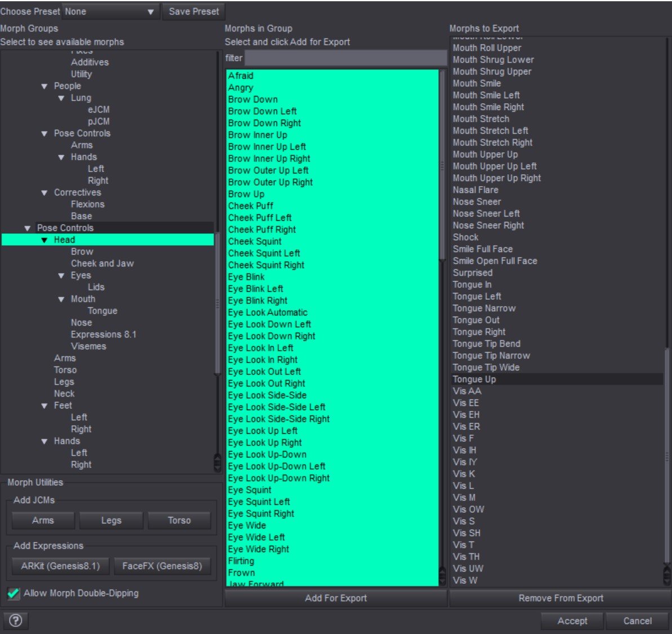Viewport: 672px width, 634px height.
Task: Open the help question mark icon
Action: pyautogui.click(x=15, y=620)
